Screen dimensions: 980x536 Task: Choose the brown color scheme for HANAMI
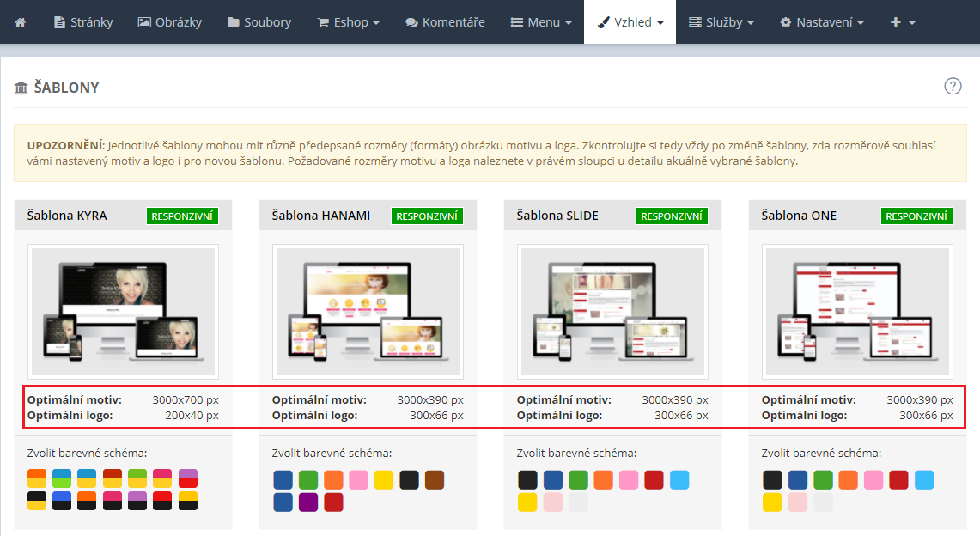[434, 480]
